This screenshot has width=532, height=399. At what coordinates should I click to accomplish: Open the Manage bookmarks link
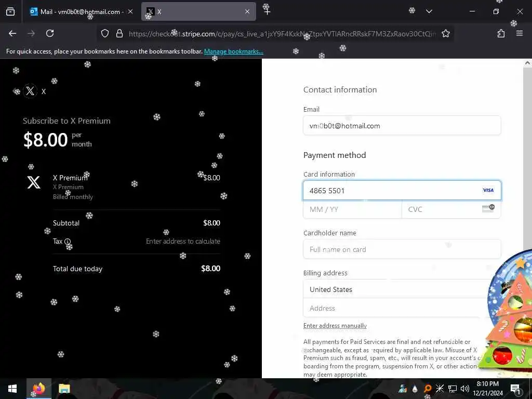[x=233, y=51]
